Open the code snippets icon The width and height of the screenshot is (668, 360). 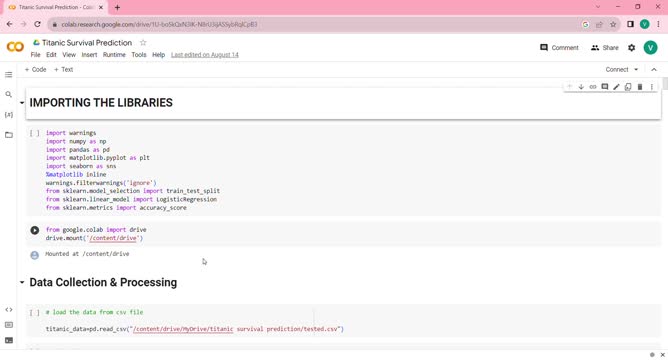pos(9,310)
